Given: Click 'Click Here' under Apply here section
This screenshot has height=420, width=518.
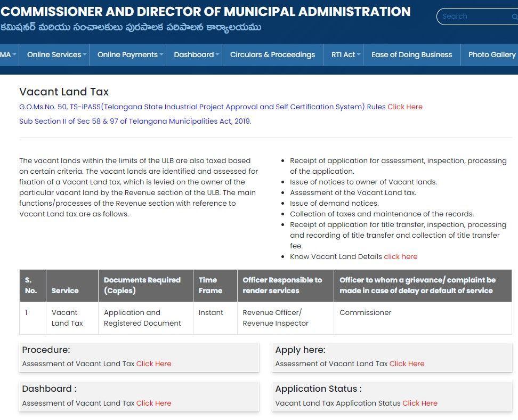Looking at the screenshot, I should tap(407, 364).
